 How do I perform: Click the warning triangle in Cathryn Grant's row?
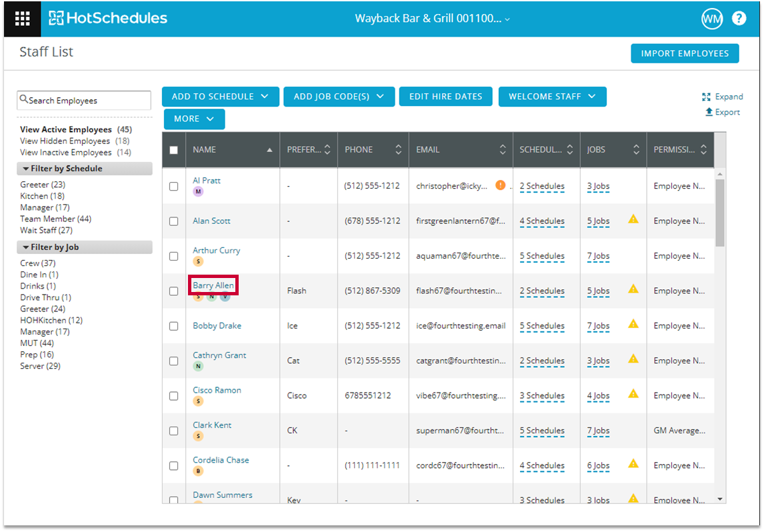click(633, 359)
